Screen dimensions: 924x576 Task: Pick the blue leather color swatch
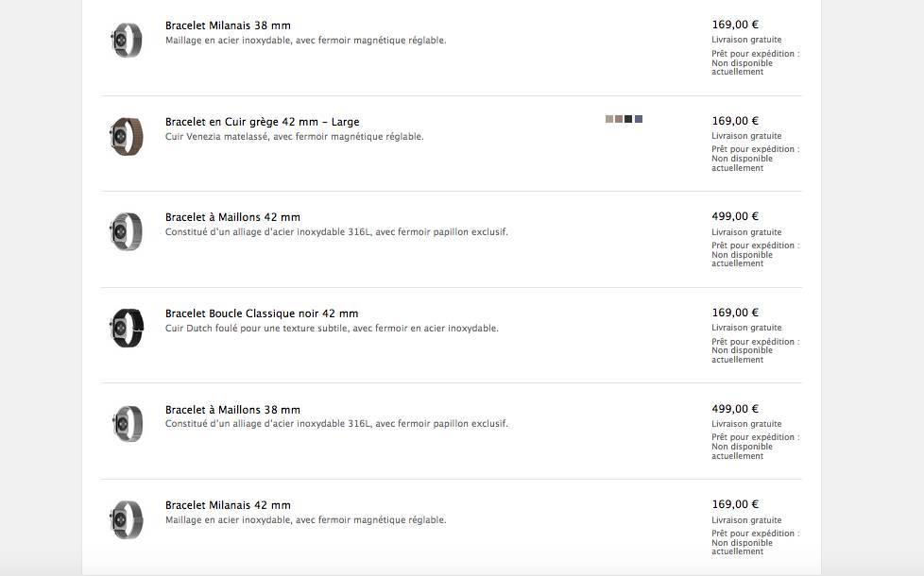(638, 119)
